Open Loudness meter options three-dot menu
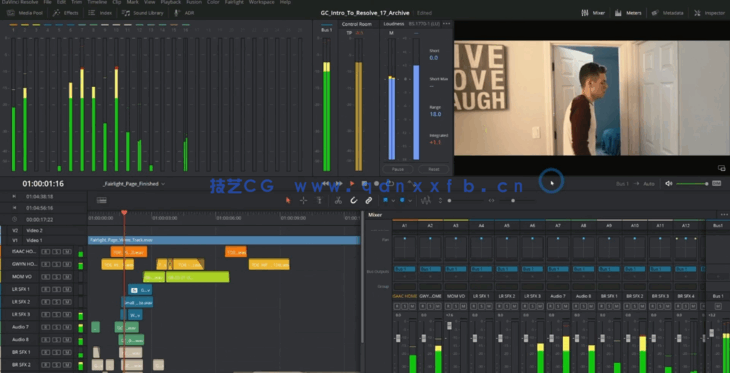 (446, 23)
